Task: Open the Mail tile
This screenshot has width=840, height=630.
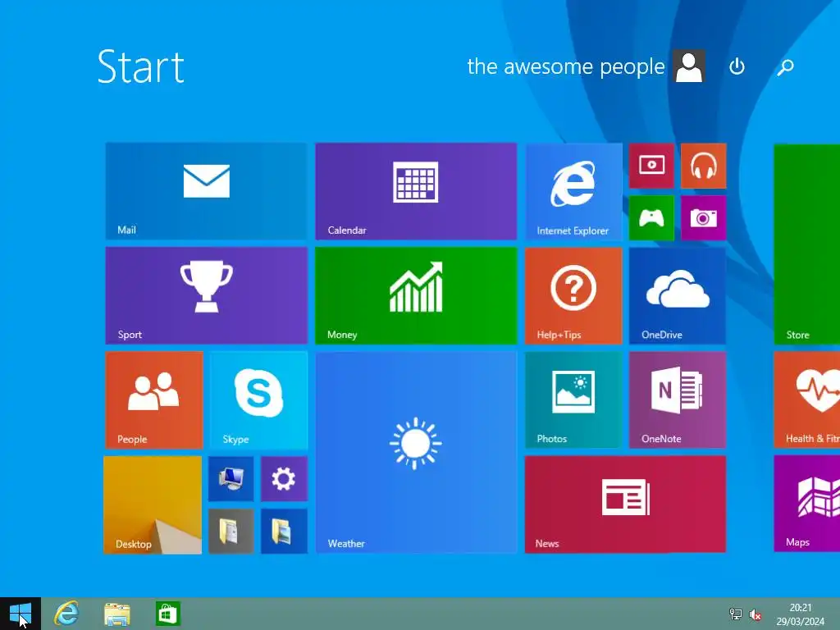Action: 206,190
